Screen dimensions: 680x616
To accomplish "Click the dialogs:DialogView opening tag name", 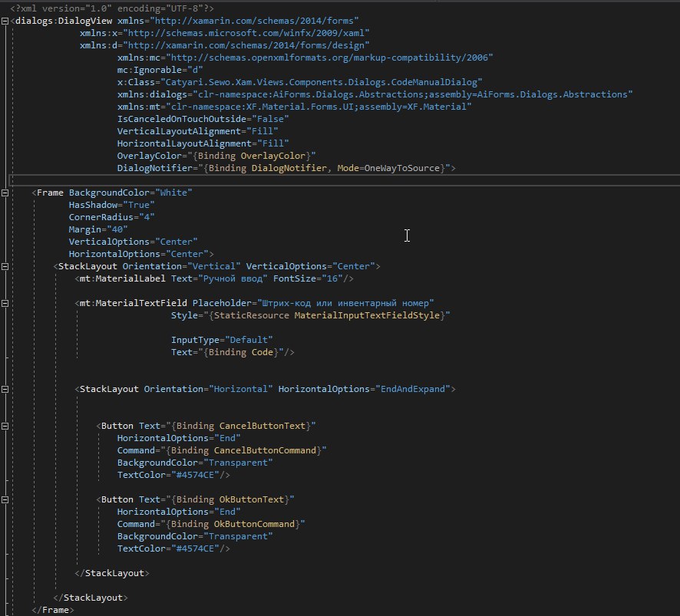I will pos(64,21).
